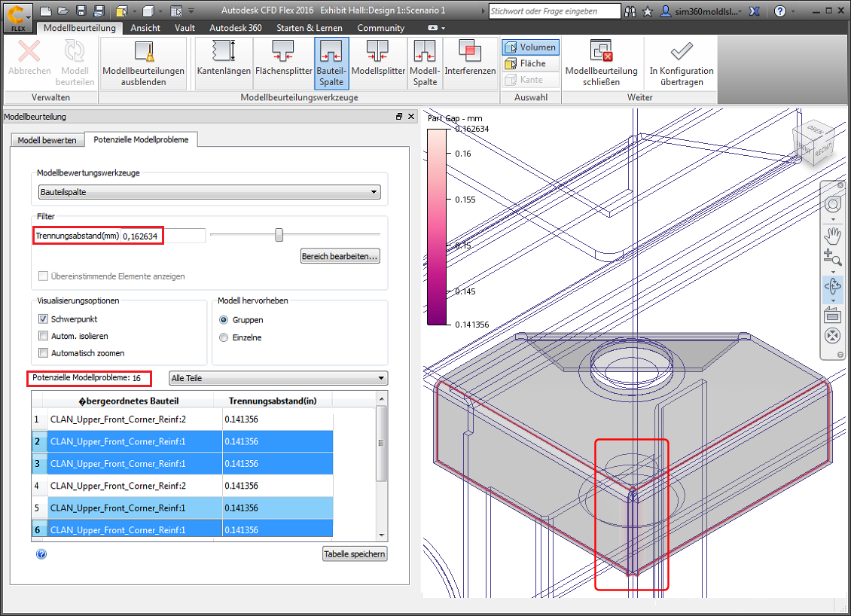Click the Save with share icon

pos(98,11)
